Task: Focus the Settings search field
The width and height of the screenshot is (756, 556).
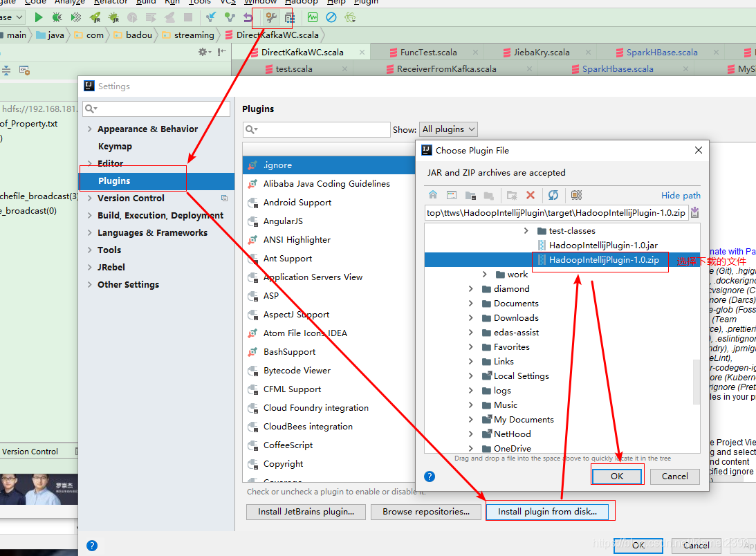Action: pos(156,109)
